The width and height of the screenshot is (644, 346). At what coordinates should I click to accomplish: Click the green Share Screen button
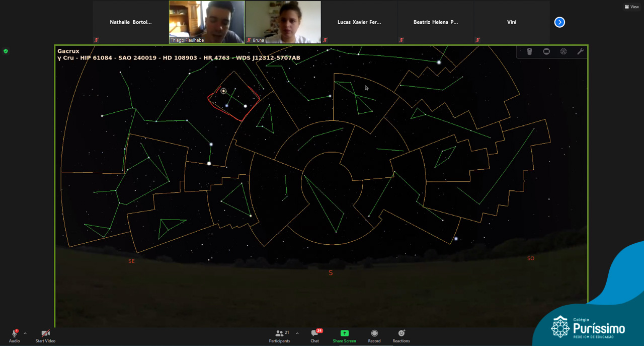point(344,335)
